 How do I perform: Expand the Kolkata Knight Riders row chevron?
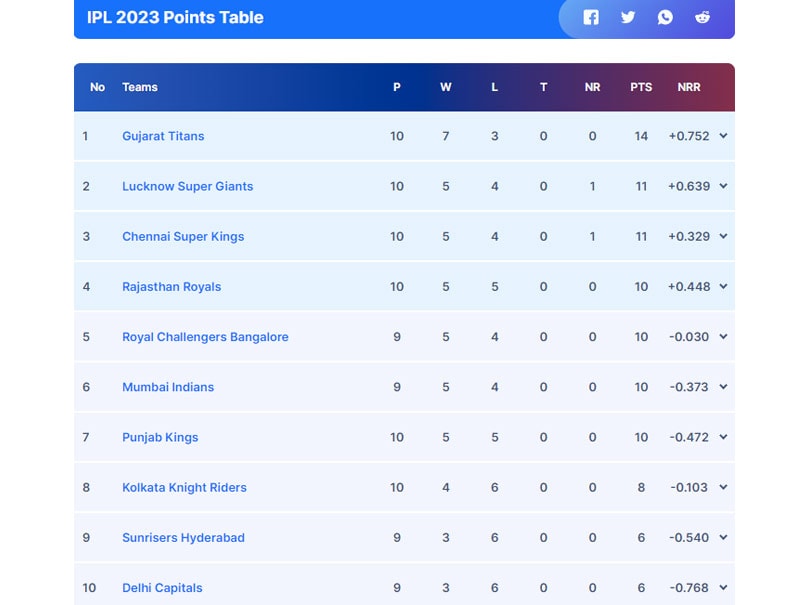(x=723, y=487)
